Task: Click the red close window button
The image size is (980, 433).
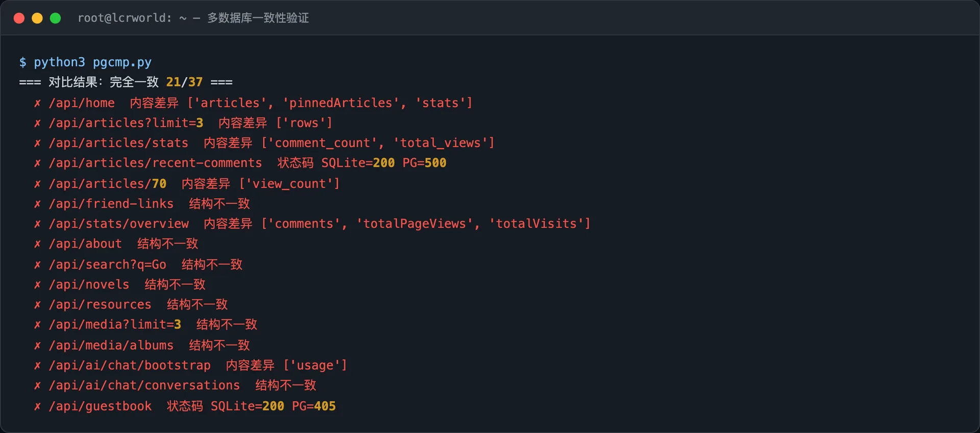Action: coord(19,18)
